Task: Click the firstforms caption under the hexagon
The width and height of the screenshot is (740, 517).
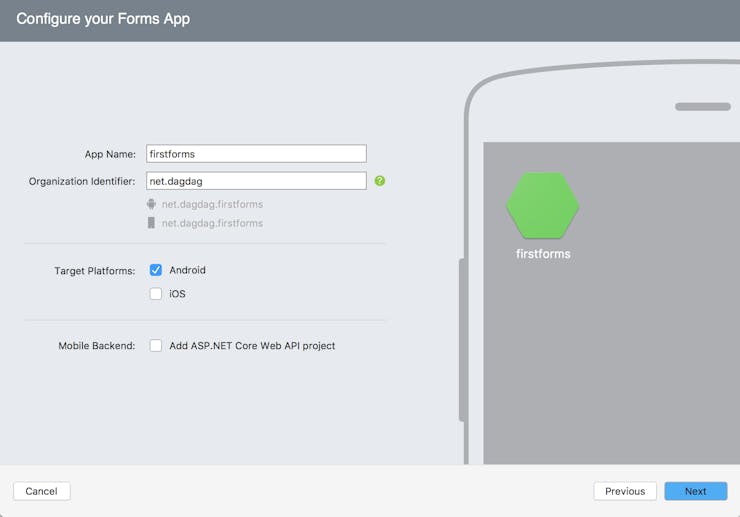Action: 543,254
